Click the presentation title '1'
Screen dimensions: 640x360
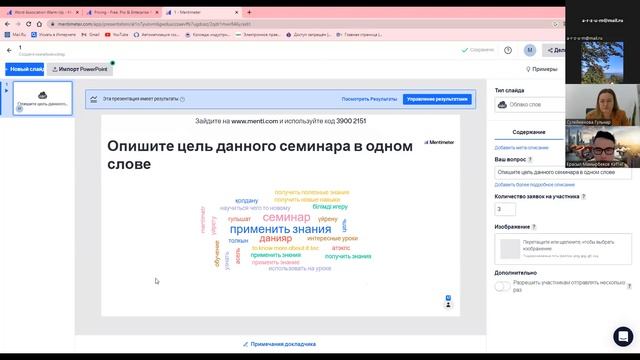(20, 47)
